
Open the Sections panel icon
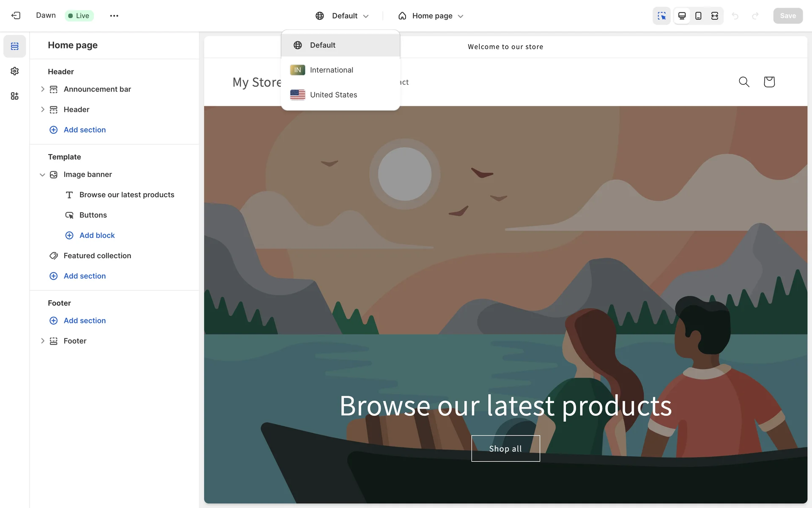[x=15, y=46]
